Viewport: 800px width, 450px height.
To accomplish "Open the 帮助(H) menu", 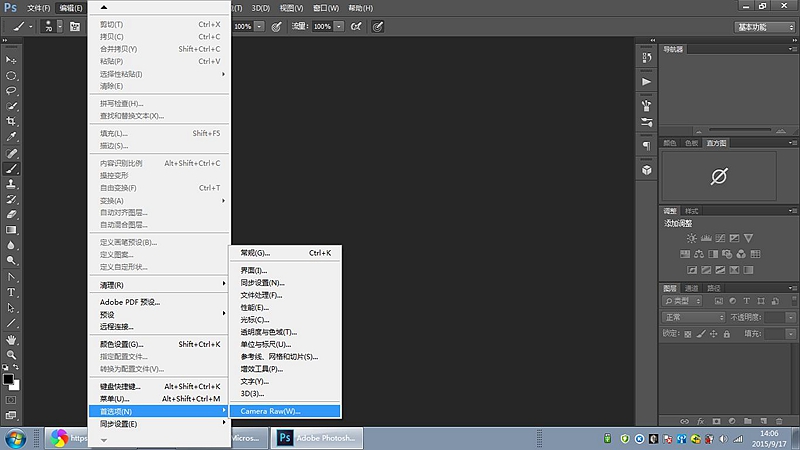I will 360,8.
